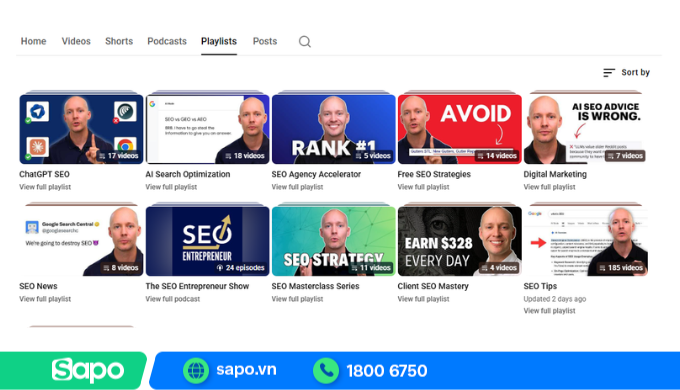Open the Podcasts tab
Image resolution: width=680 pixels, height=390 pixels.
(x=167, y=41)
